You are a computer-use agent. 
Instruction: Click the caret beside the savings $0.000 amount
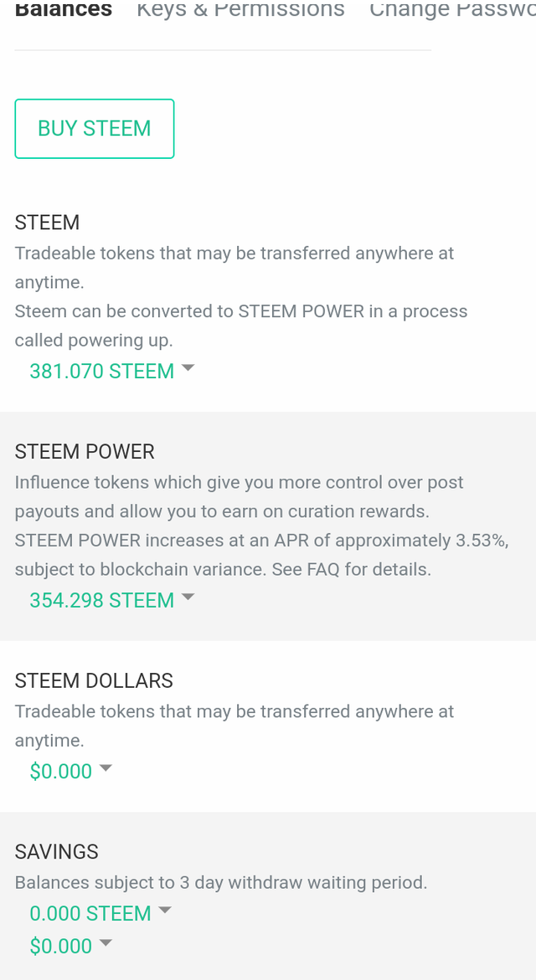tap(106, 942)
